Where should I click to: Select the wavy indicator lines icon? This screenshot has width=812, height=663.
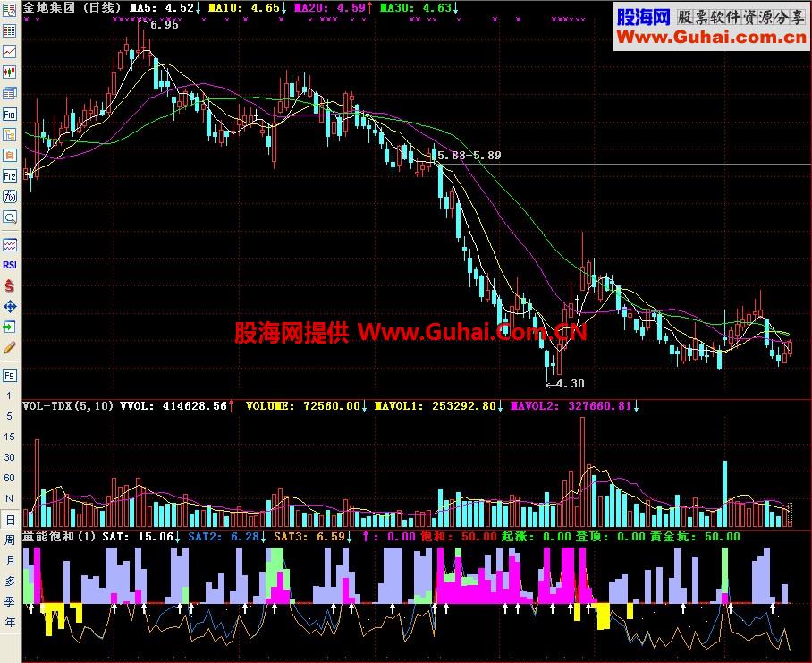coord(9,244)
